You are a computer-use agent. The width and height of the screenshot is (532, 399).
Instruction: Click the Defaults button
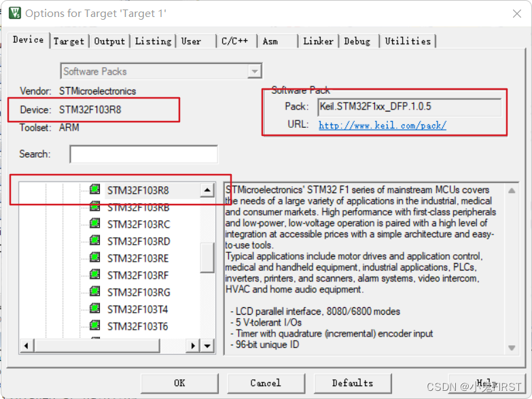353,383
